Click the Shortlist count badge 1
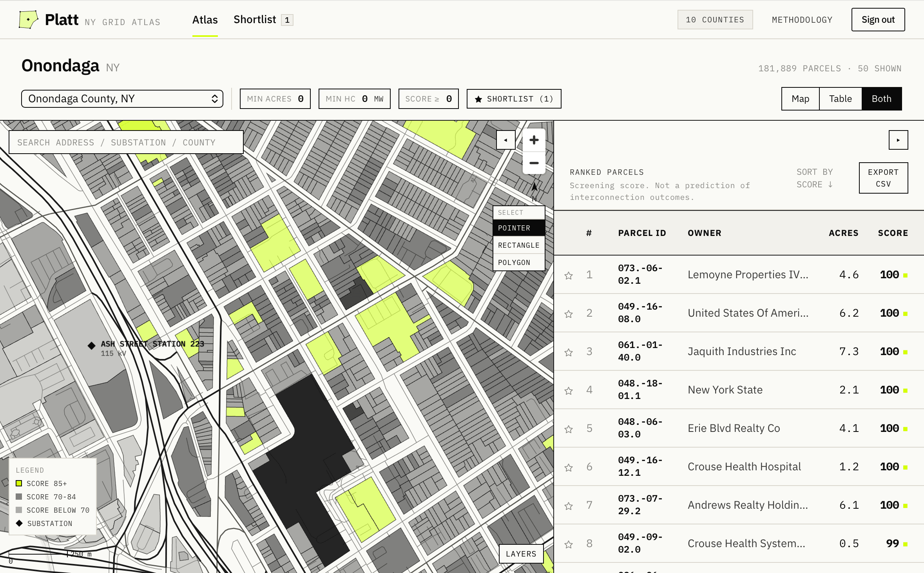924x573 pixels. (287, 20)
